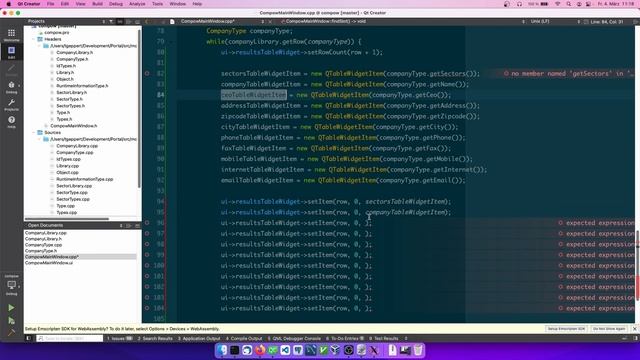Open the Analyze menu

[x=137, y=4]
